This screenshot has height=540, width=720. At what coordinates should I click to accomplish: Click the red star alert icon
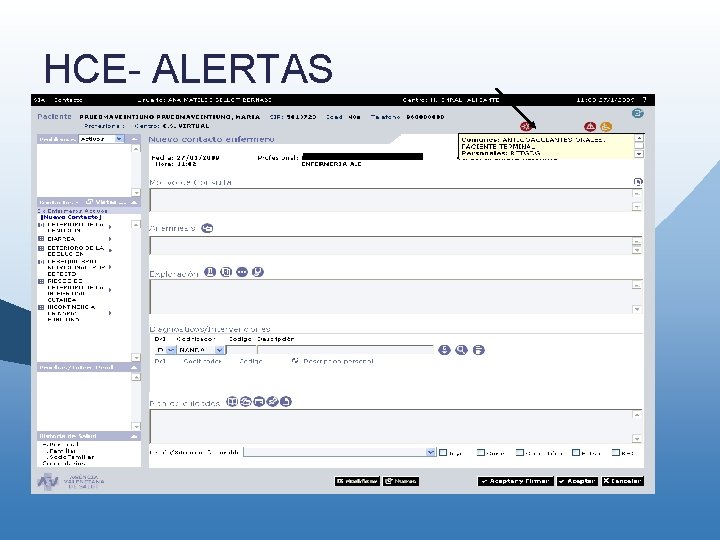(526, 126)
